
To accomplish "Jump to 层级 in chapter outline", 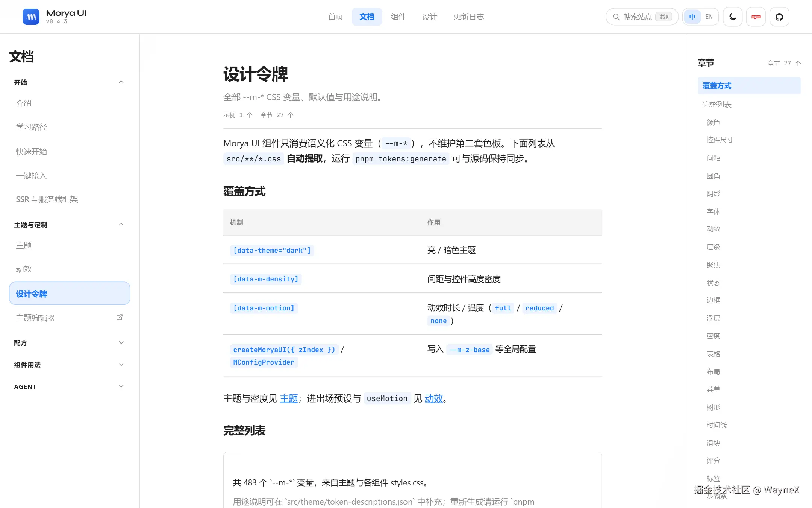I will [x=713, y=247].
